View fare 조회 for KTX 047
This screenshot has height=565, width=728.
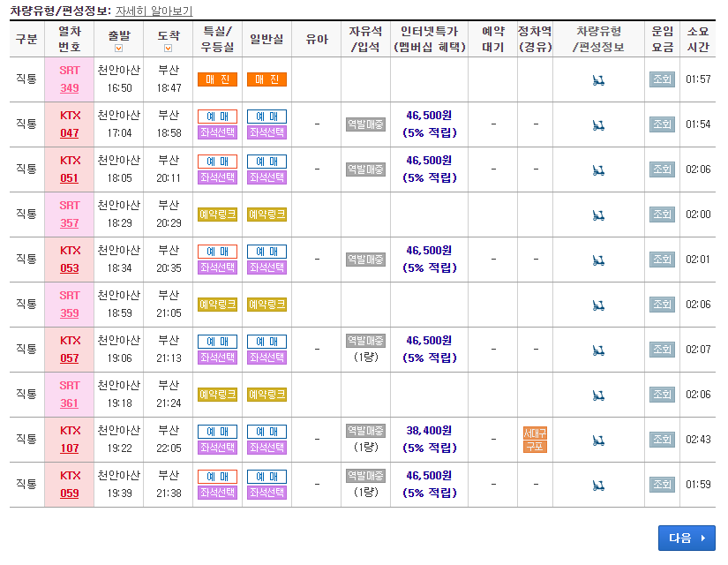(662, 124)
